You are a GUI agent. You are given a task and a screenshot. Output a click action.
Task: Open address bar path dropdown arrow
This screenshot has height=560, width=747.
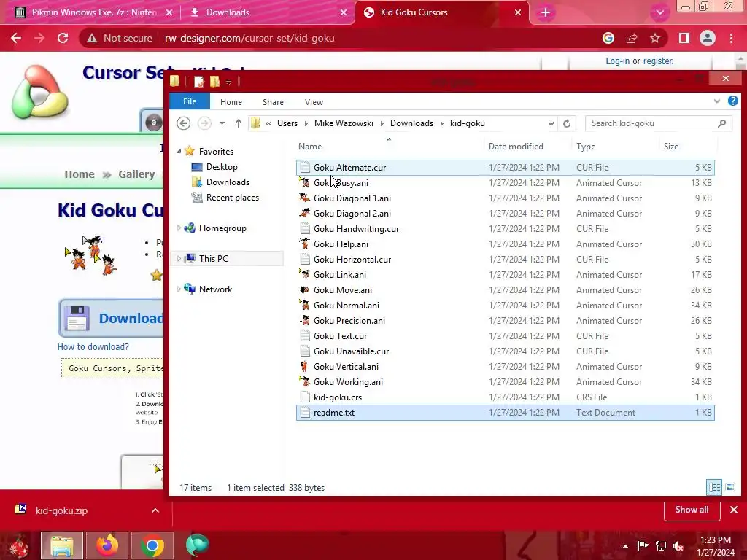[551, 123]
